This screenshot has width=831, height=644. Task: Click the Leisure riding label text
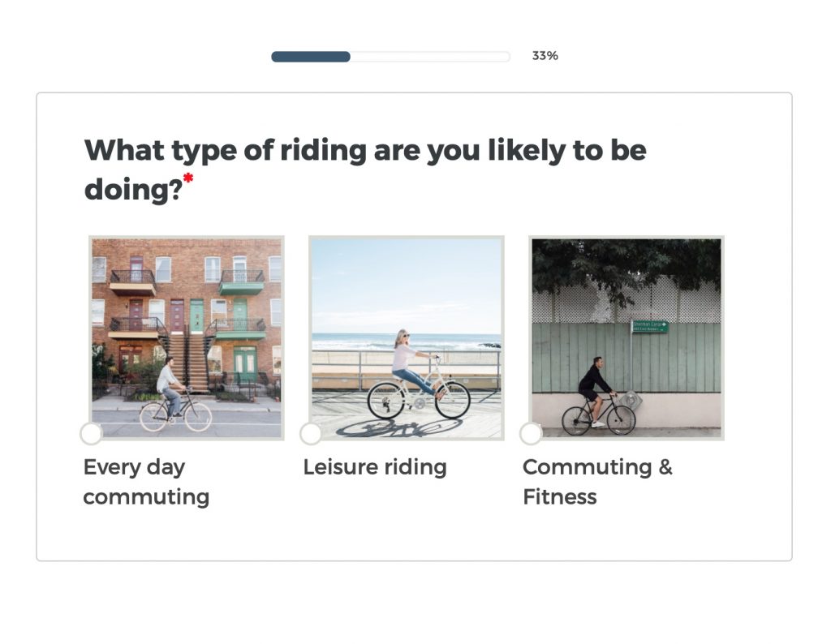point(375,467)
